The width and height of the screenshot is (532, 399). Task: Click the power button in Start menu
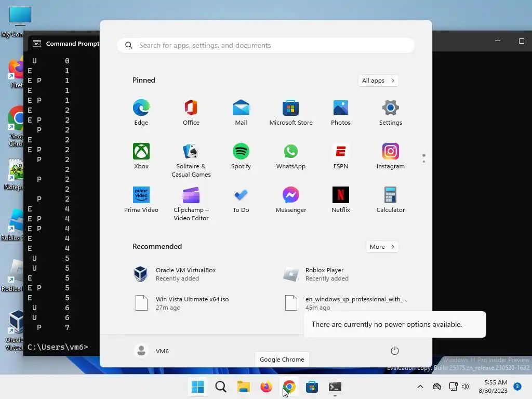pyautogui.click(x=395, y=351)
